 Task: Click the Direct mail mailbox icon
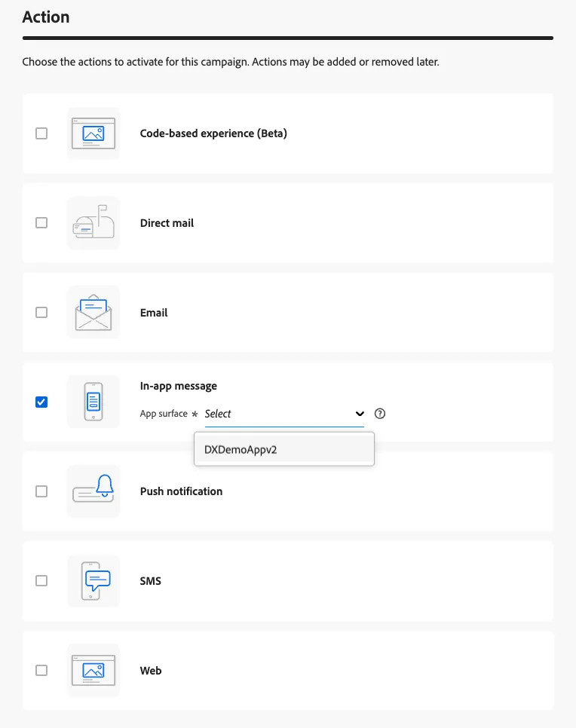coord(93,223)
